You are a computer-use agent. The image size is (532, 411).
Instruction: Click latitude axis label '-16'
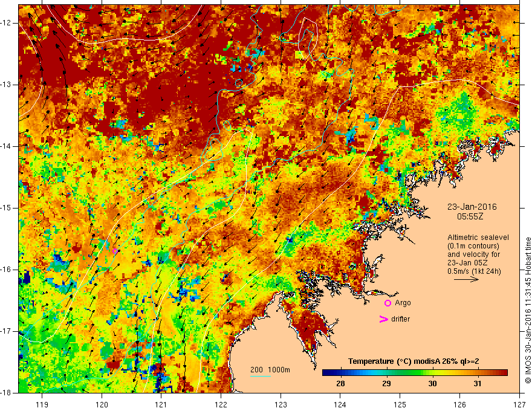(x=7, y=270)
